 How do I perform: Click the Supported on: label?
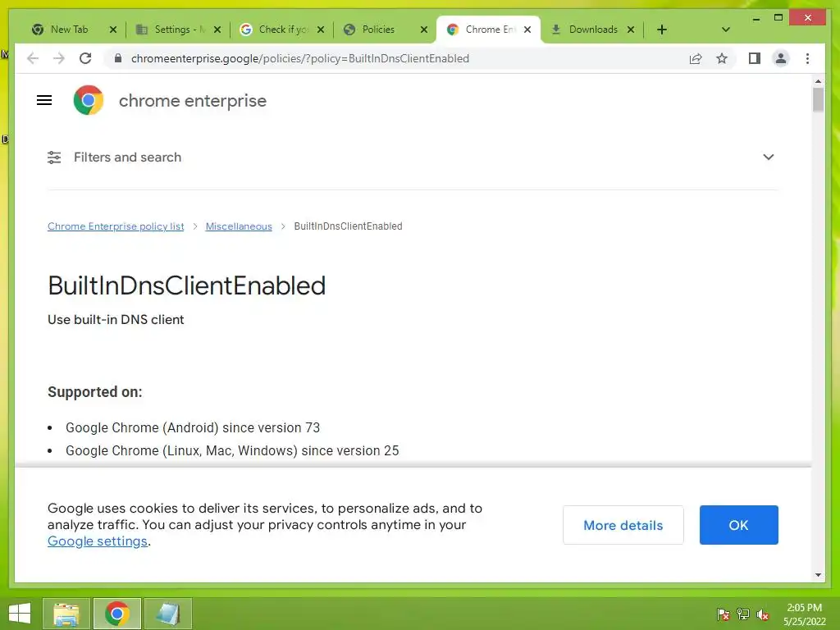(95, 391)
